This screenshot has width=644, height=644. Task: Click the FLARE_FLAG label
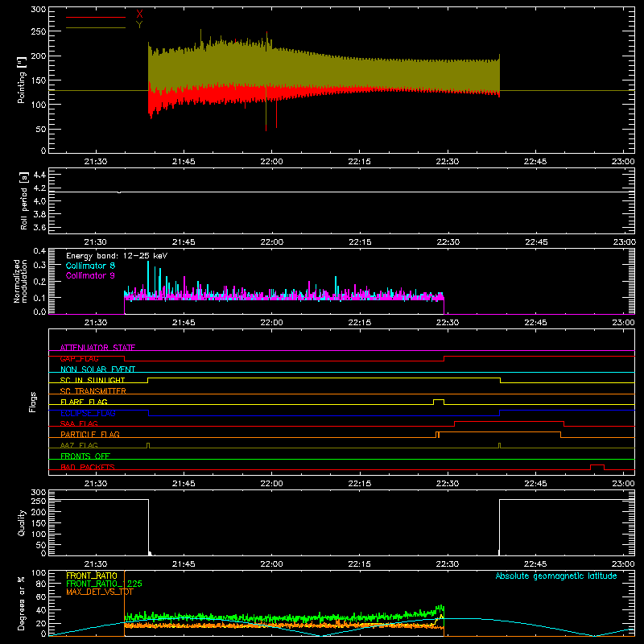coord(84,402)
